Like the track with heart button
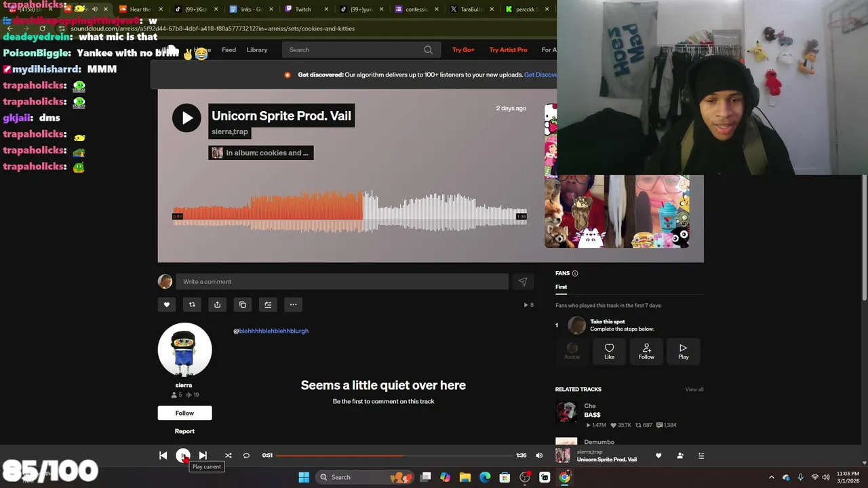 tap(167, 304)
